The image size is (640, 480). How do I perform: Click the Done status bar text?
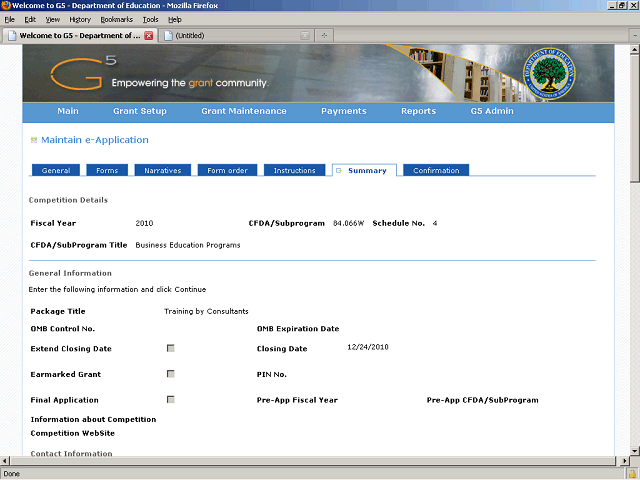(11, 474)
